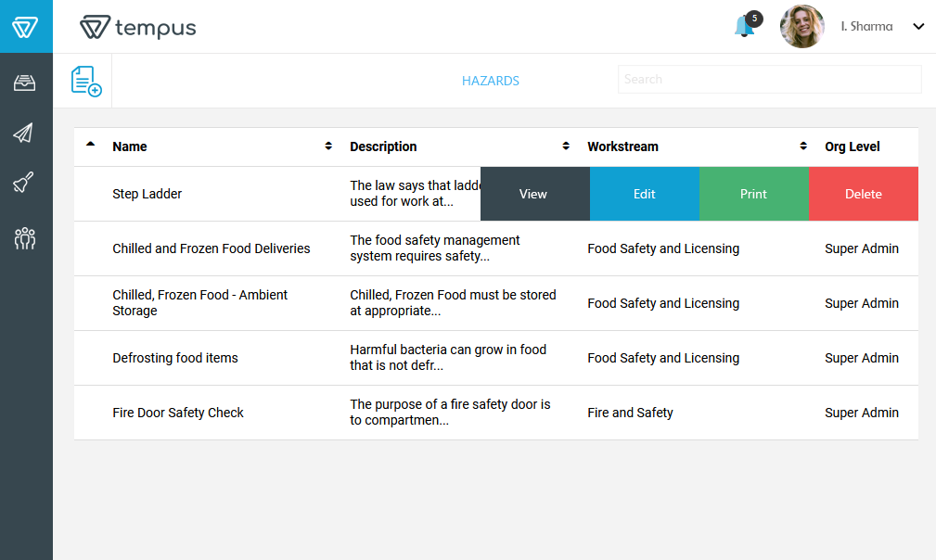
Task: Click the user profile photo
Action: pos(801,27)
